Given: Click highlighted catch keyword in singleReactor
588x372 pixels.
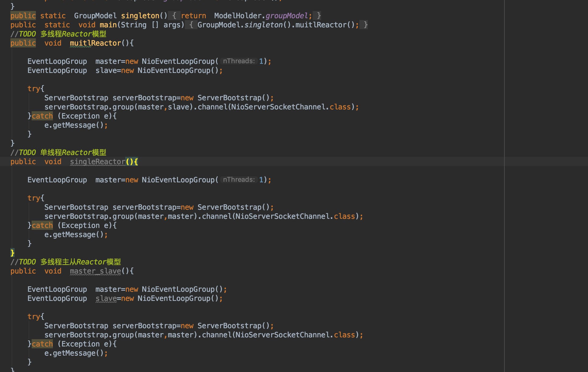Looking at the screenshot, I should tap(42, 226).
